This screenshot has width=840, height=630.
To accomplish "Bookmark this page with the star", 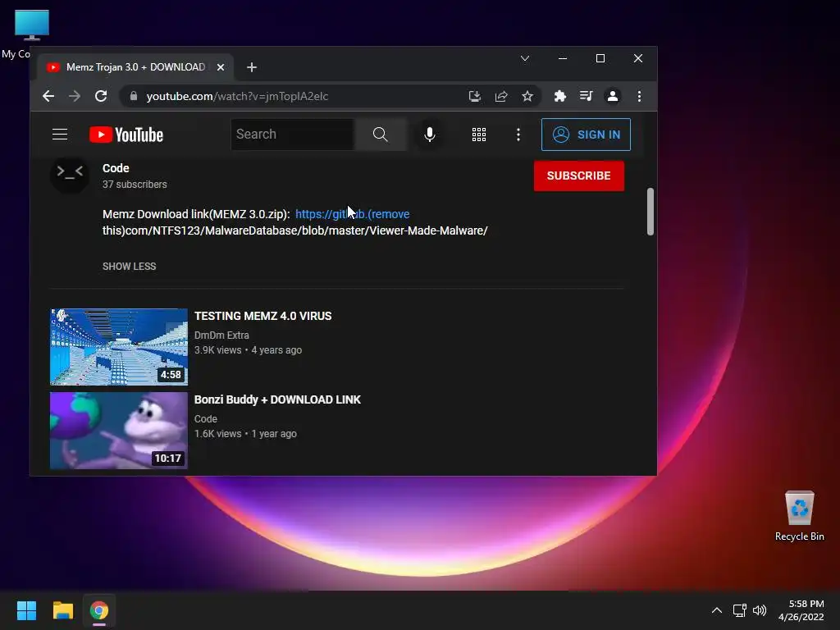I will (x=527, y=97).
